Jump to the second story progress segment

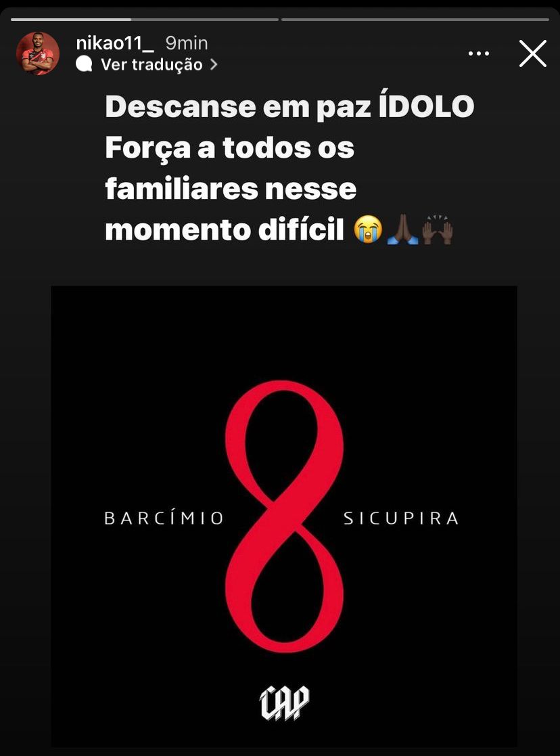(x=415, y=19)
